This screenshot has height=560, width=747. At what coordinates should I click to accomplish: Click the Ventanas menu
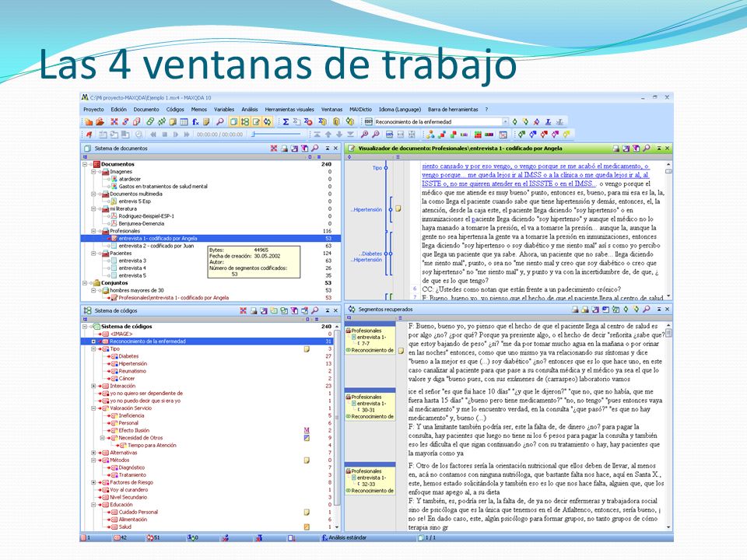[331, 110]
